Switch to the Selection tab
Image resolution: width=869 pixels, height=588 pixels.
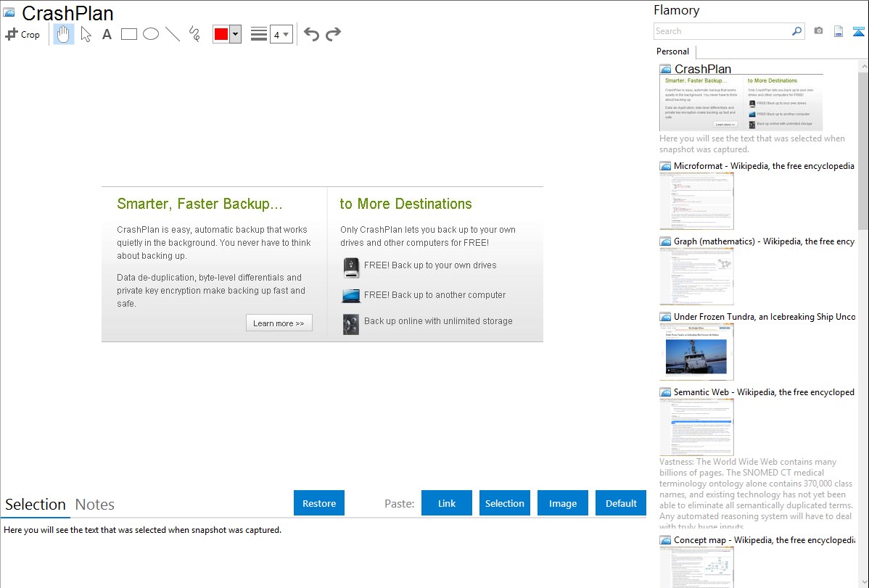[x=36, y=505]
